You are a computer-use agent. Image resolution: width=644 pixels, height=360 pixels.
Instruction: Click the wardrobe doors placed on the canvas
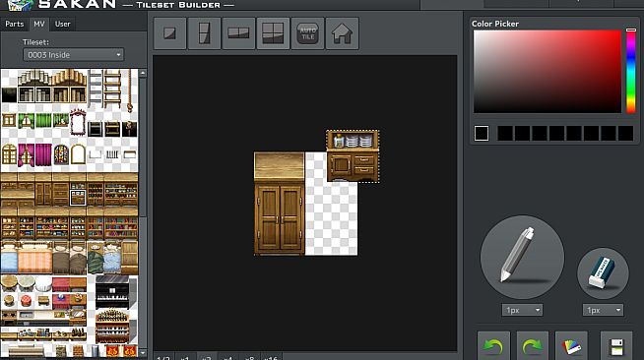280,218
